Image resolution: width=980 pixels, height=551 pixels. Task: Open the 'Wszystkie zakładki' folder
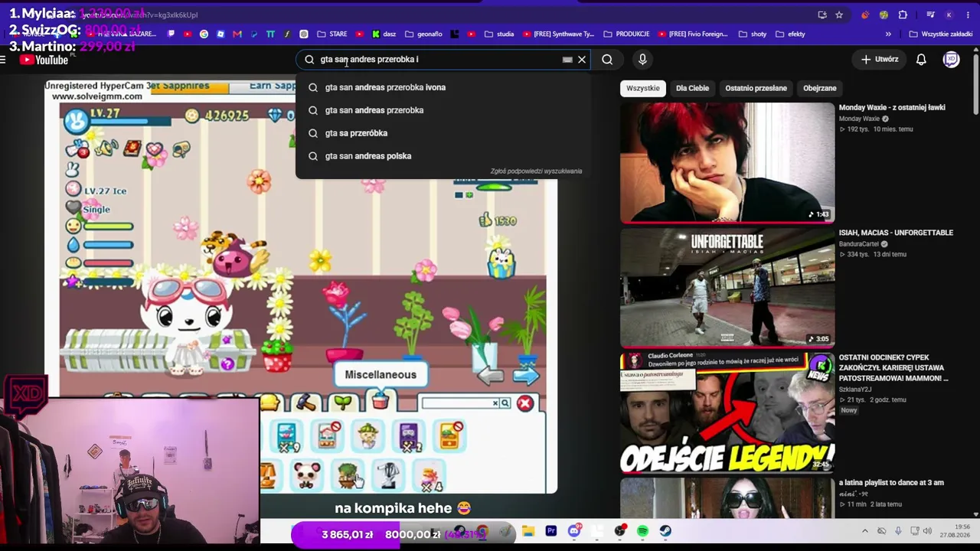tap(940, 34)
